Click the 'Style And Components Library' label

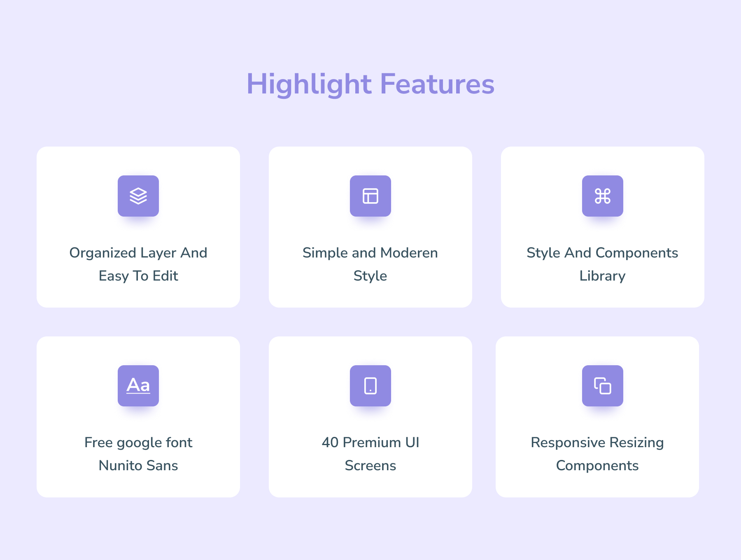[603, 264]
